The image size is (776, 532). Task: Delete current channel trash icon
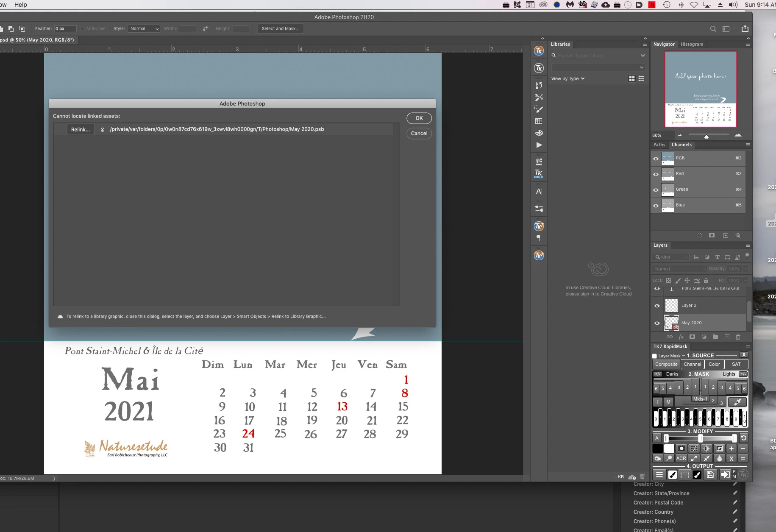[737, 236]
